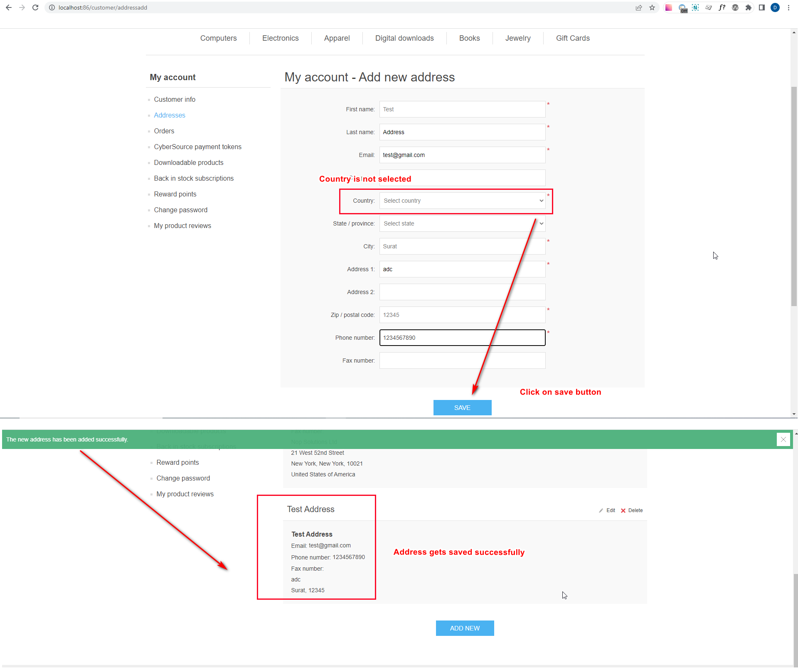Click the SAVE button

coord(462,407)
